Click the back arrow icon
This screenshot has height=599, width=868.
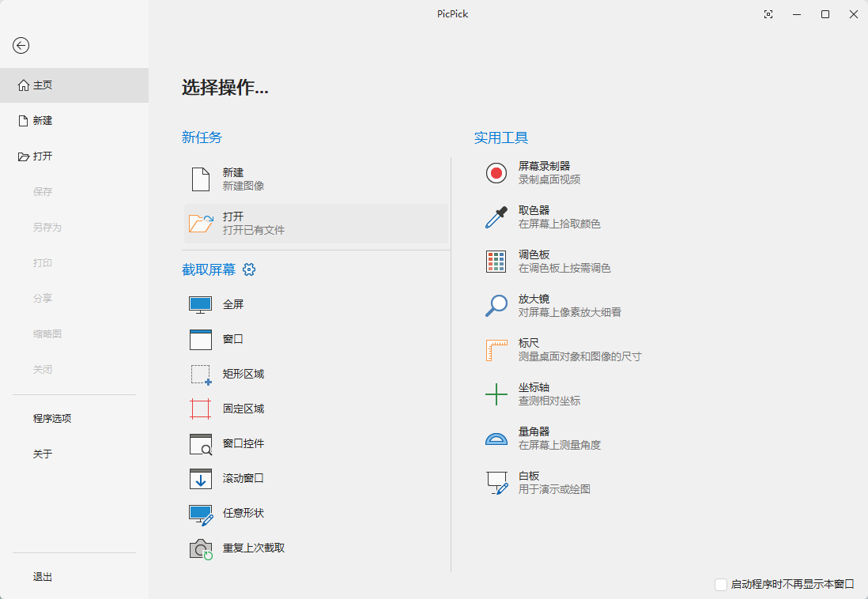point(21,45)
